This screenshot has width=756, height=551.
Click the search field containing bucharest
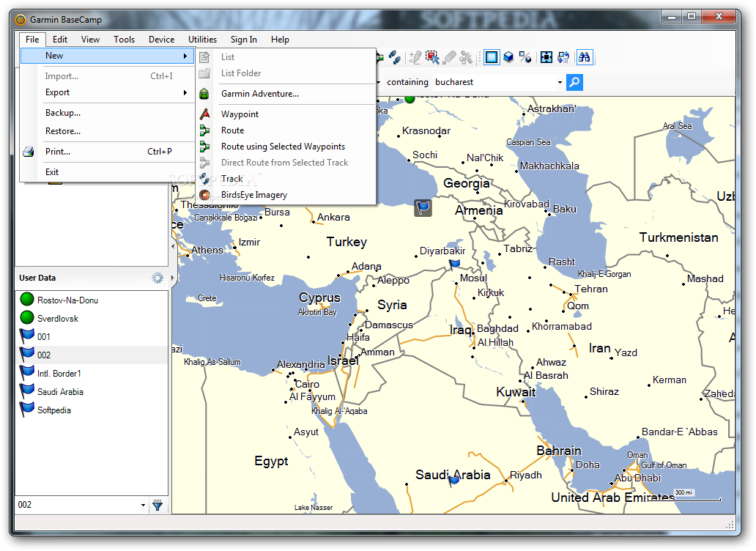[x=494, y=82]
